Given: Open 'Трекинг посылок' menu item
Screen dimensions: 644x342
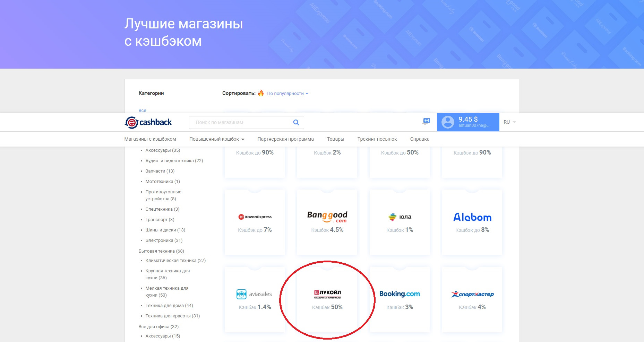Looking at the screenshot, I should click(x=377, y=139).
